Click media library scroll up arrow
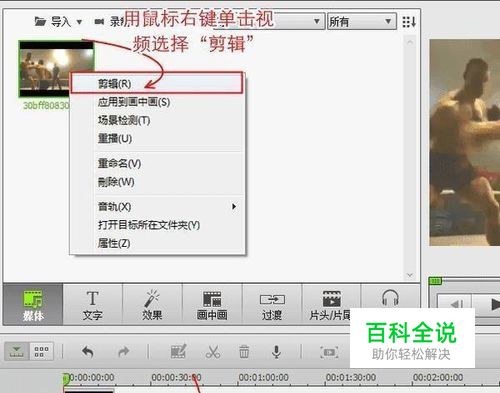Viewport: 500px width, 393px height. coord(410,42)
